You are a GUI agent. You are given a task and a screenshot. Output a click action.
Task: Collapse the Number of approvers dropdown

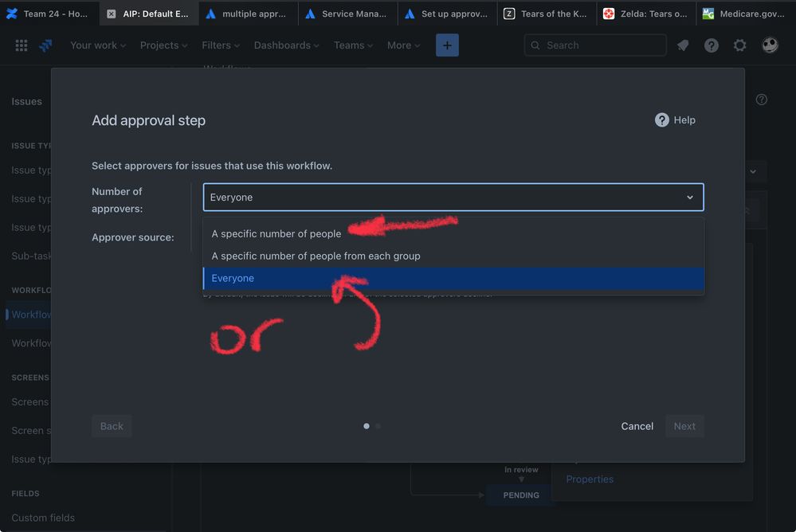[x=453, y=197]
